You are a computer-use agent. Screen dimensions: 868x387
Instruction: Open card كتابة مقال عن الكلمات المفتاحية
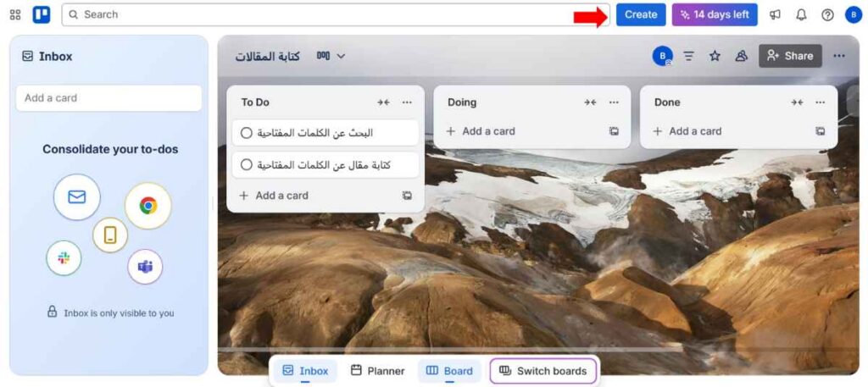pos(325,165)
